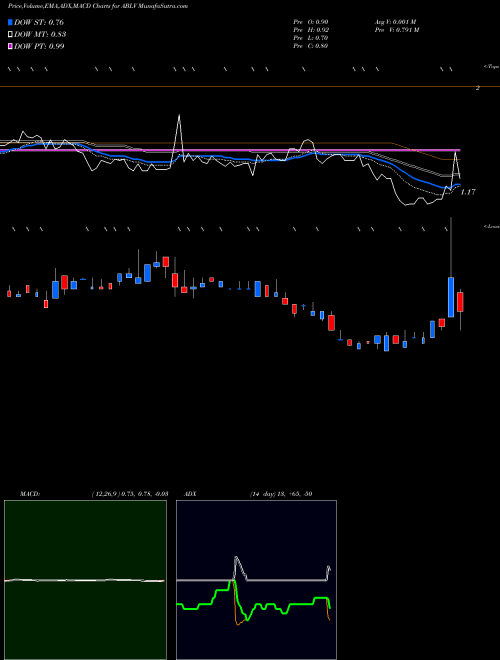Open the green MACD chart panel
The height and width of the screenshot is (660, 500).
tap(85, 580)
